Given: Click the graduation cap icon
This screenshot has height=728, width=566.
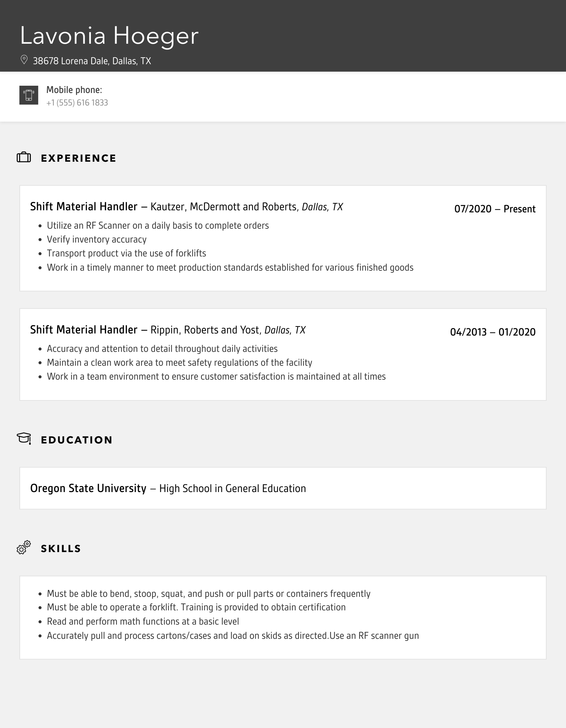Looking at the screenshot, I should 24,439.
